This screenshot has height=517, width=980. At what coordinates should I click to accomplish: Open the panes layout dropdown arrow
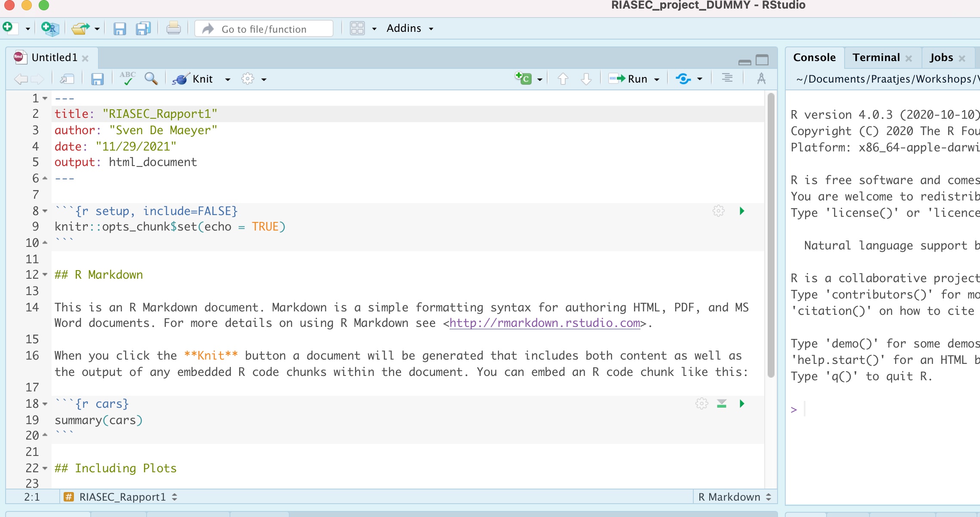point(374,29)
